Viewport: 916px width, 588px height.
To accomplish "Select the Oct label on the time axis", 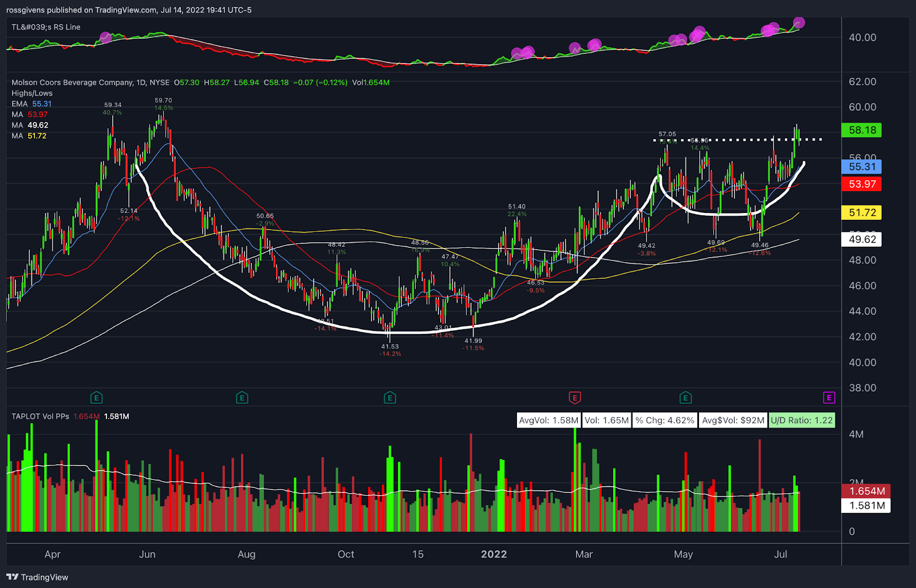I will (346, 554).
